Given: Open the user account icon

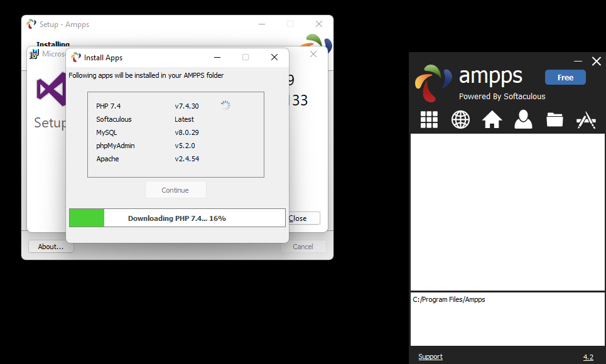Looking at the screenshot, I should 523,119.
